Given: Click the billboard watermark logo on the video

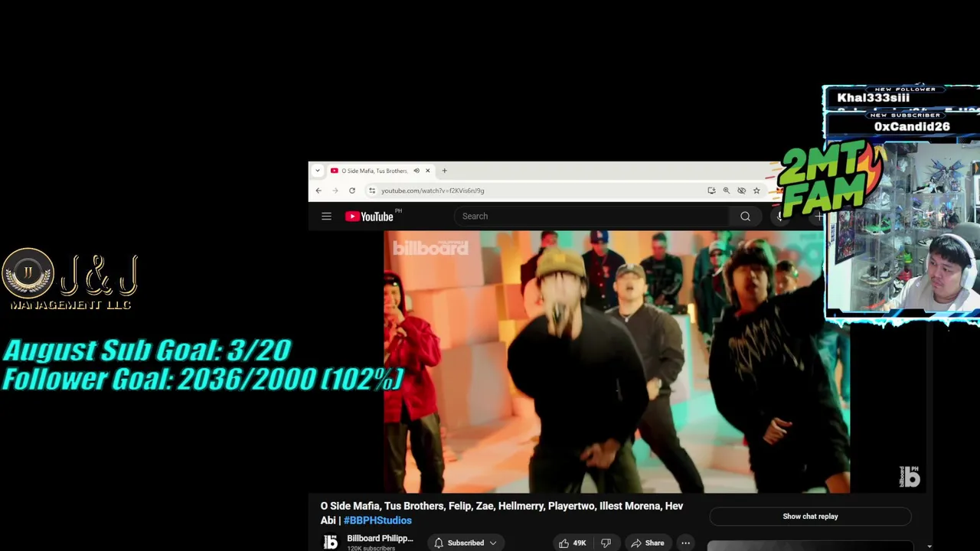Looking at the screenshot, I should 909,477.
